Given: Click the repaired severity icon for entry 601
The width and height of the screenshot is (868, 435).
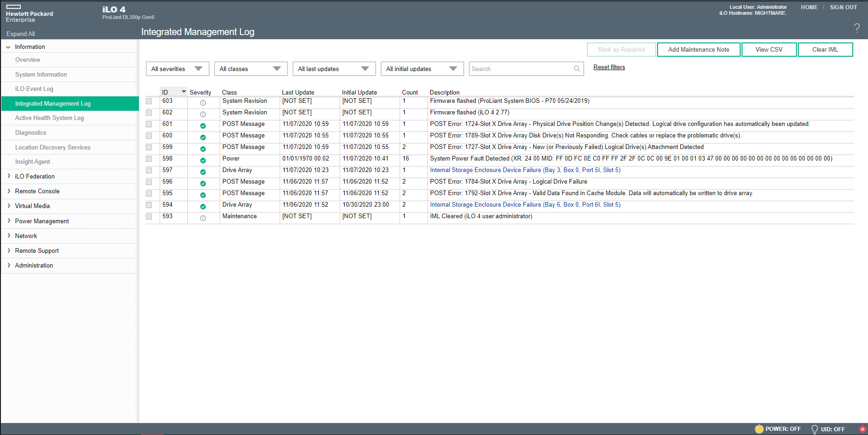Looking at the screenshot, I should coord(203,126).
